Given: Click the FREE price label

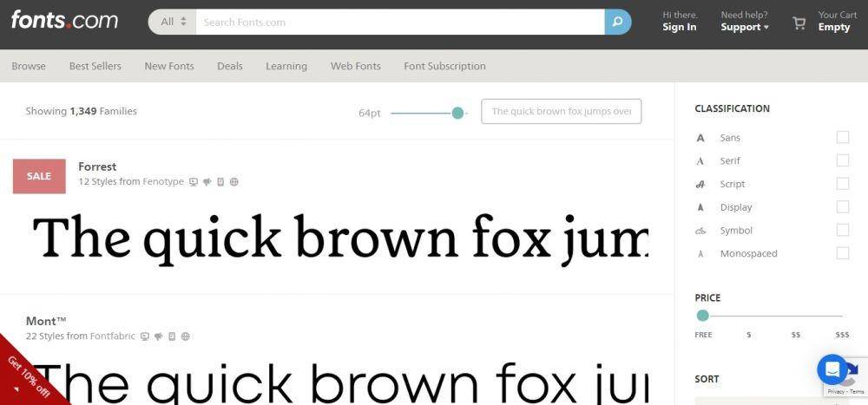Looking at the screenshot, I should click(703, 335).
